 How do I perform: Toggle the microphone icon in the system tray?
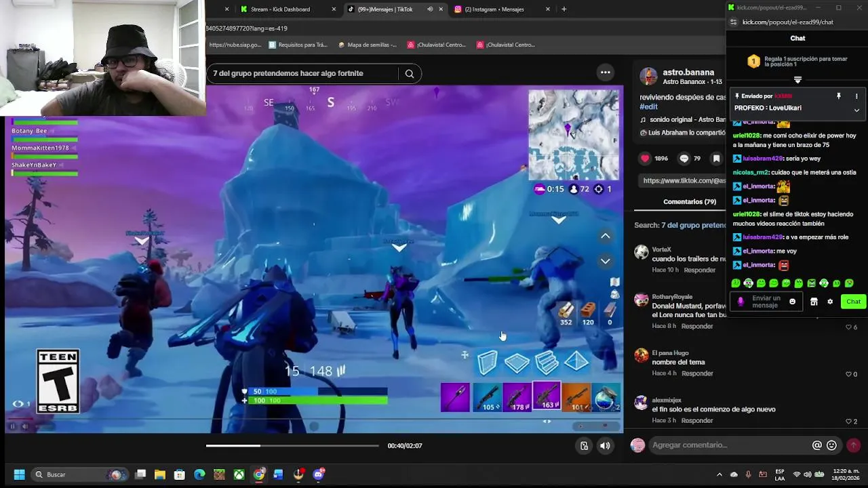click(748, 474)
